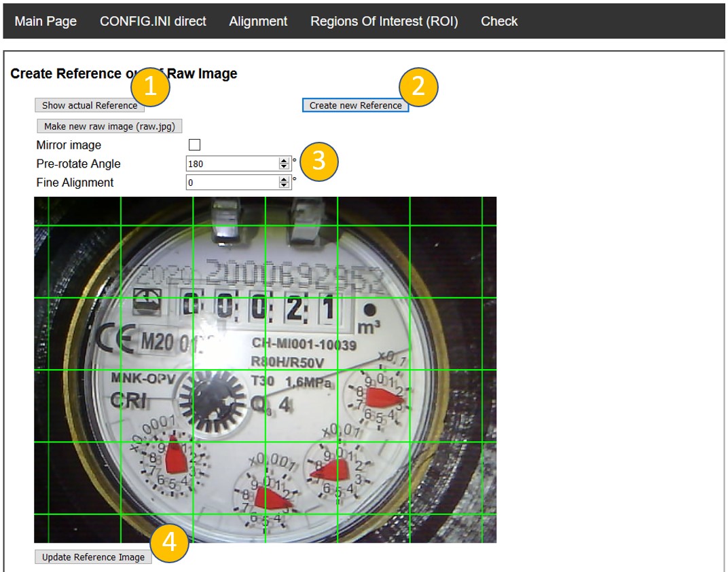
Task: Select the Check menu item
Action: 499,21
